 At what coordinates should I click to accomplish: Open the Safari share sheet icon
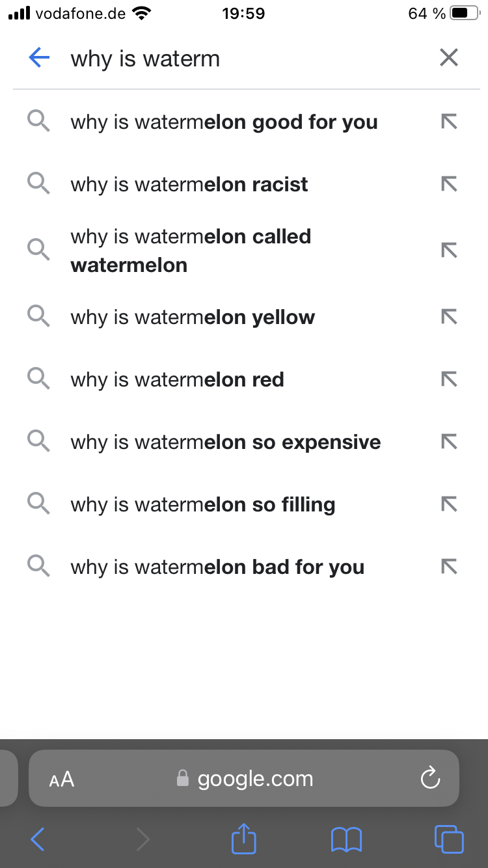tap(244, 839)
